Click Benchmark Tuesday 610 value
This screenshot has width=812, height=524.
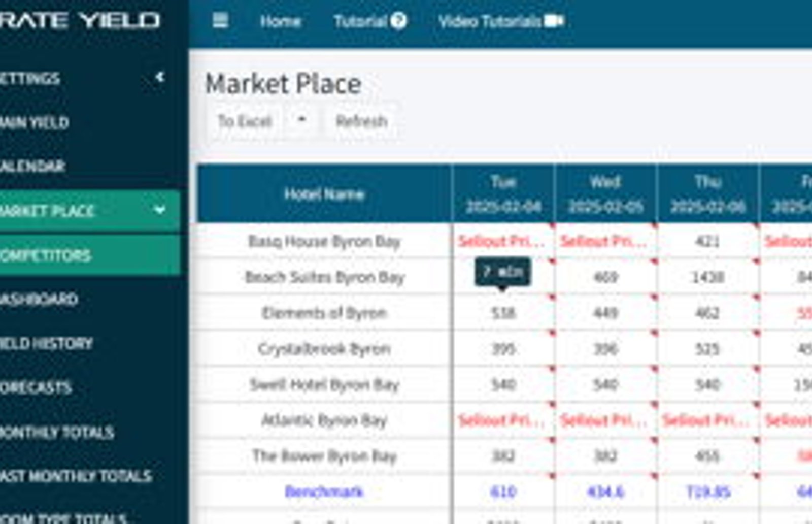pos(503,492)
